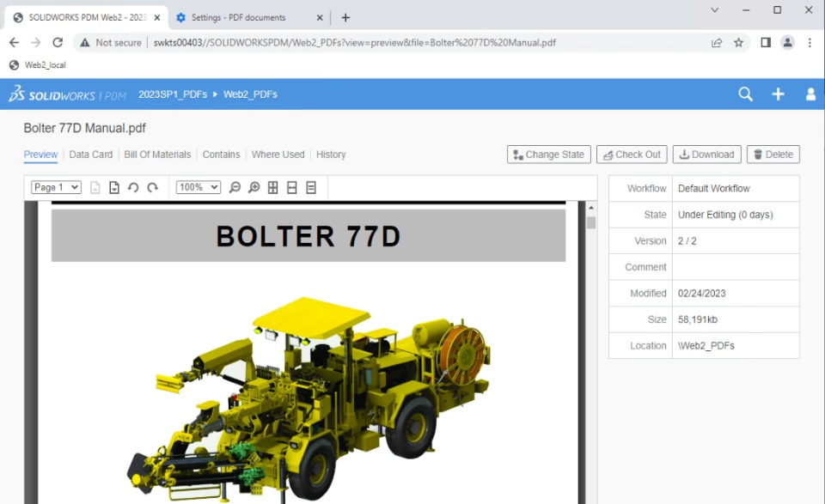The image size is (825, 504).
Task: Click the plus icon in PDM header
Action: pyautogui.click(x=779, y=94)
